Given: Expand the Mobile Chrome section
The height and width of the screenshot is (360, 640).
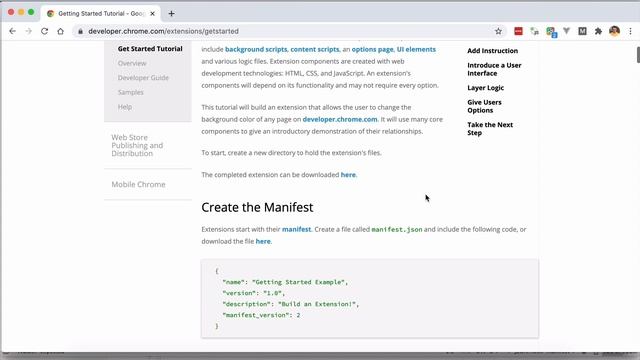Looking at the screenshot, I should tap(138, 184).
